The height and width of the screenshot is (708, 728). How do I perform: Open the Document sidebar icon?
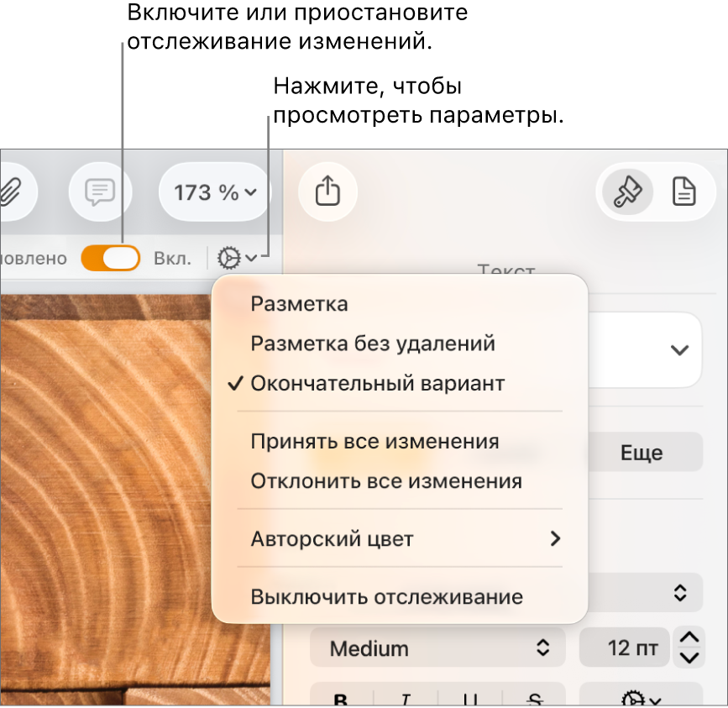coord(683,191)
